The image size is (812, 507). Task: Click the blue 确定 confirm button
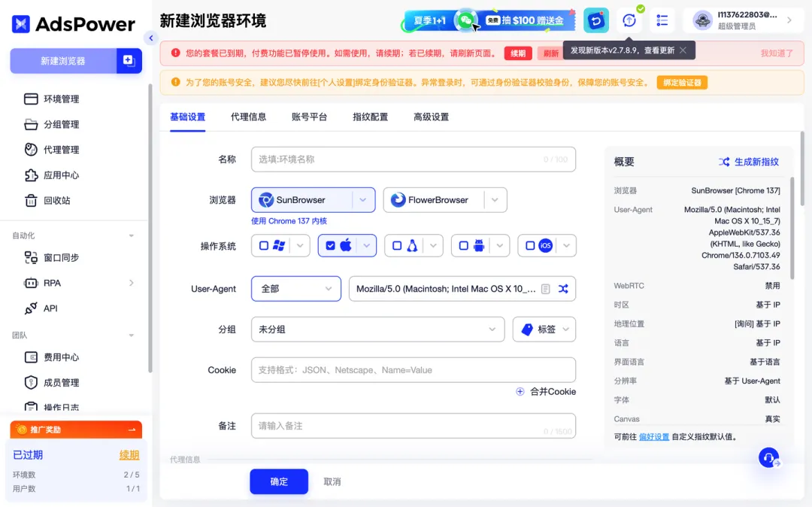point(279,481)
